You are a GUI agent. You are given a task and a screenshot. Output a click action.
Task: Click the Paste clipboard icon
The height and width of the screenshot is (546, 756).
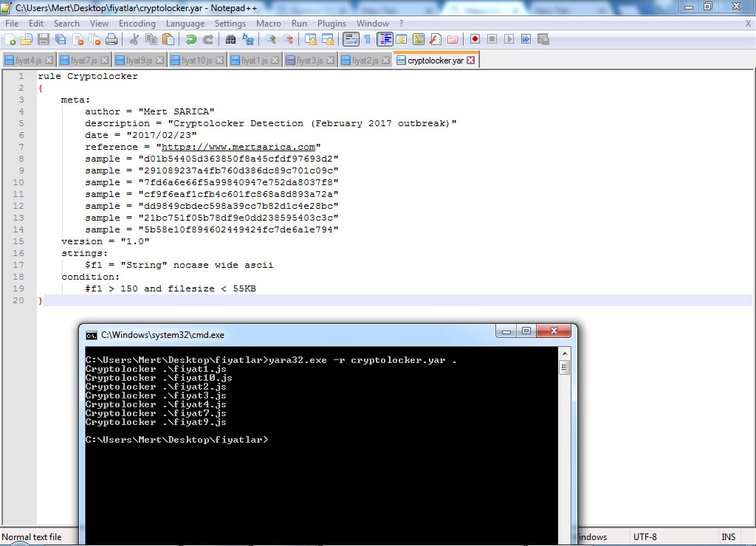coord(168,40)
